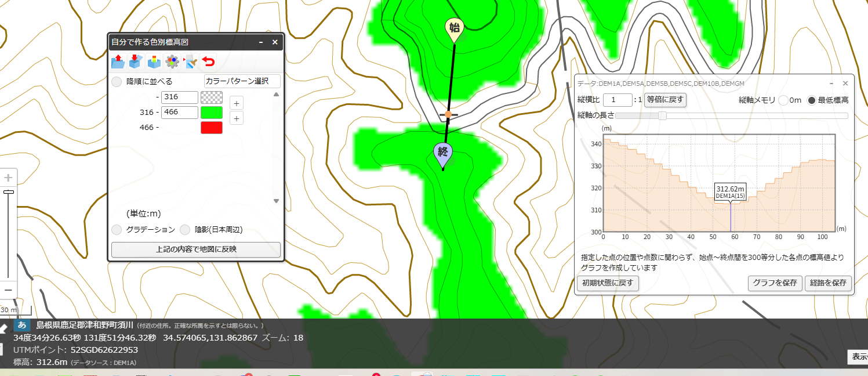Click the map zoom-out minus button
This screenshot has height=376, width=868.
pyautogui.click(x=8, y=290)
